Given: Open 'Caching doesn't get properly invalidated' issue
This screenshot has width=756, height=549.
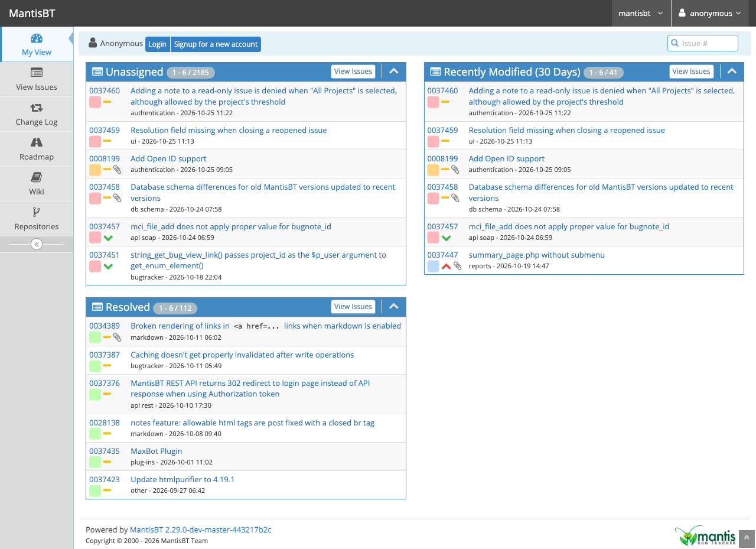Looking at the screenshot, I should click(x=242, y=355).
